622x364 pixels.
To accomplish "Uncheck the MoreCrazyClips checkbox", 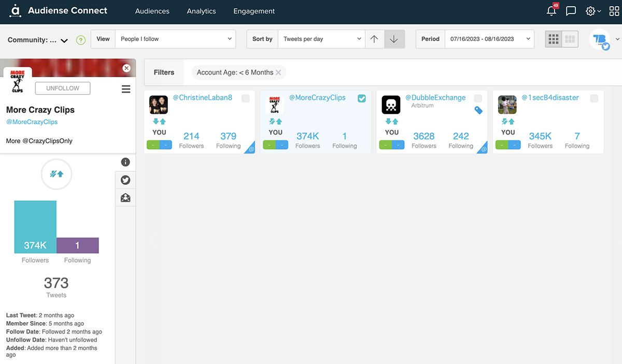I will [362, 98].
